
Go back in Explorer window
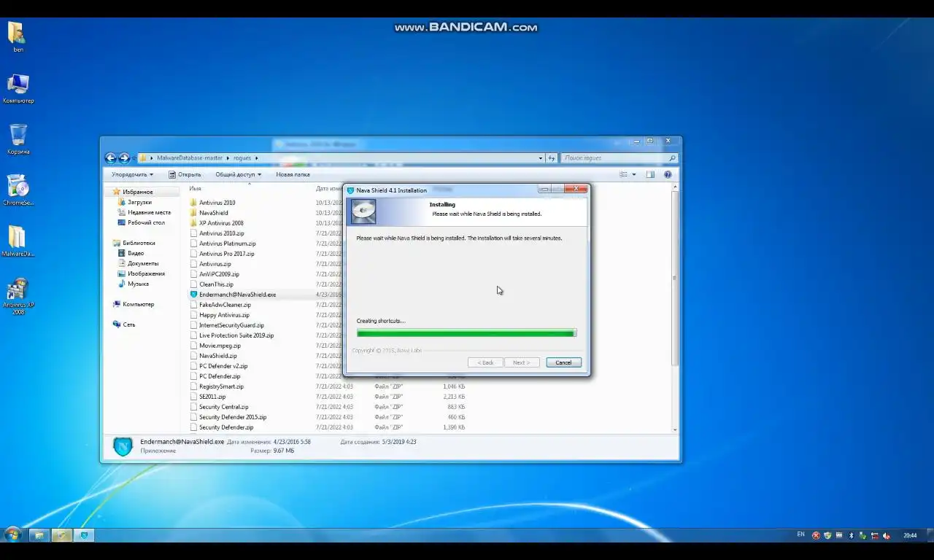point(110,157)
